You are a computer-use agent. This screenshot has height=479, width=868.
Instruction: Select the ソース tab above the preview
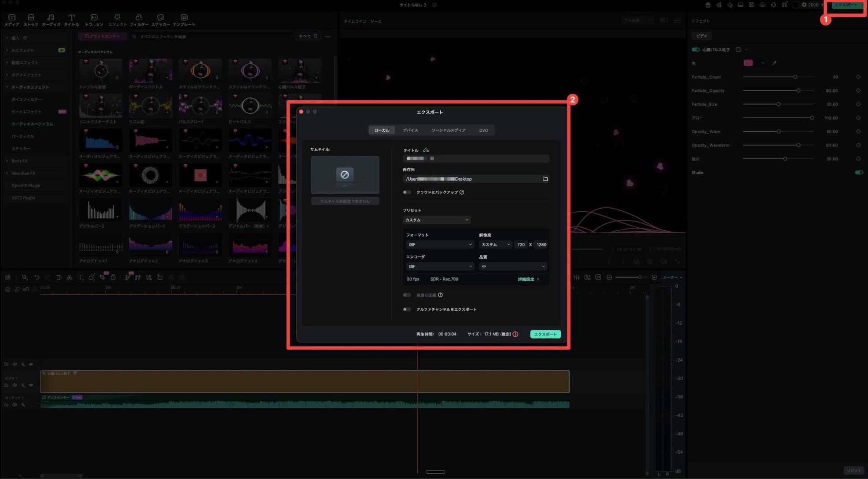376,21
